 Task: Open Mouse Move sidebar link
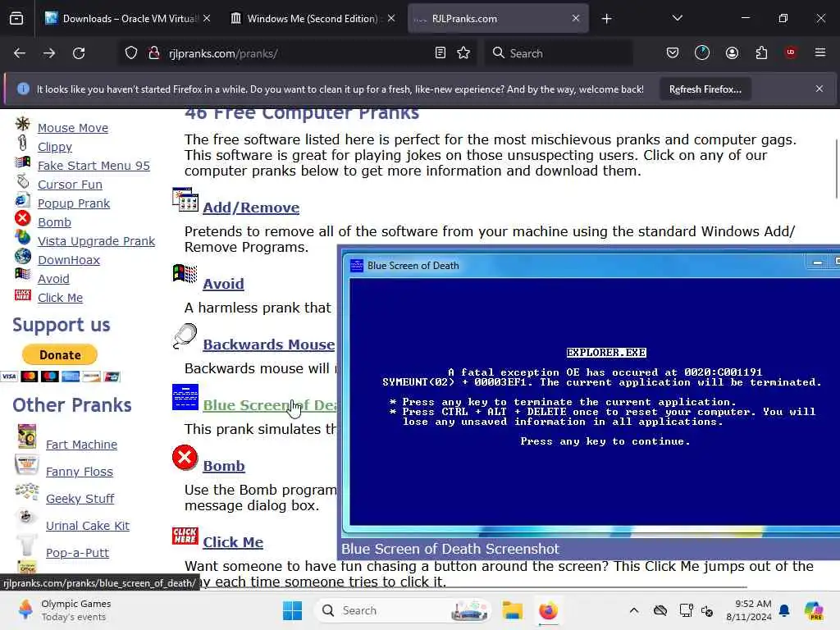coord(73,128)
